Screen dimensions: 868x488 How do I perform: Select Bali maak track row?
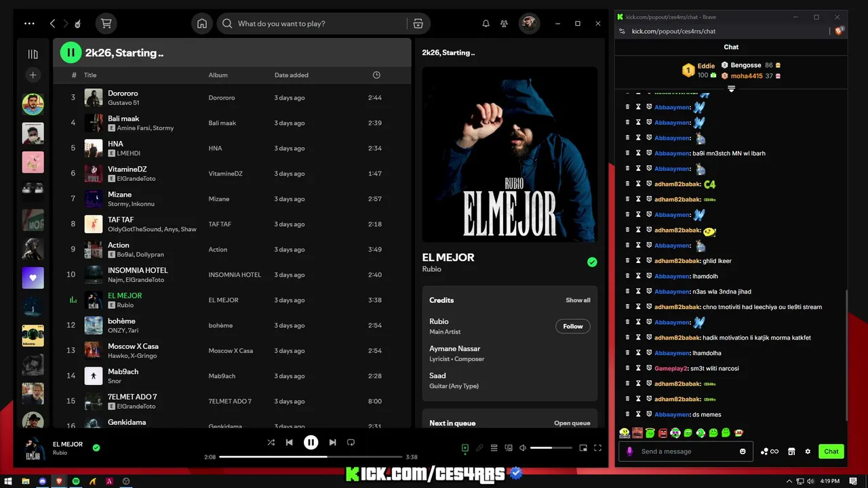(x=232, y=123)
